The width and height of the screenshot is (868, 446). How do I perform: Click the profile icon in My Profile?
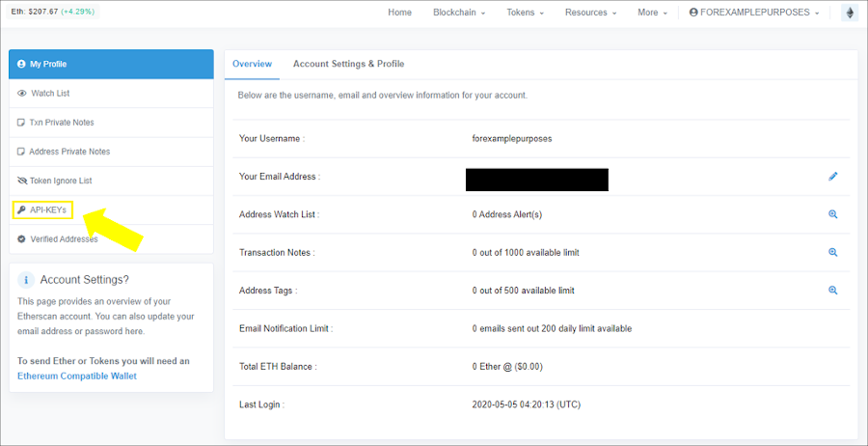[21, 65]
